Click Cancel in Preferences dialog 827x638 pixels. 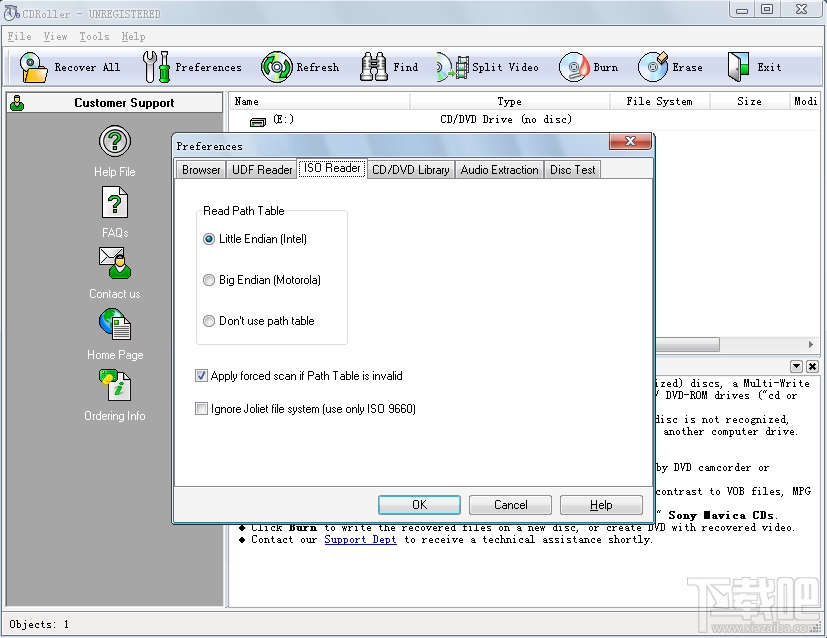point(510,505)
